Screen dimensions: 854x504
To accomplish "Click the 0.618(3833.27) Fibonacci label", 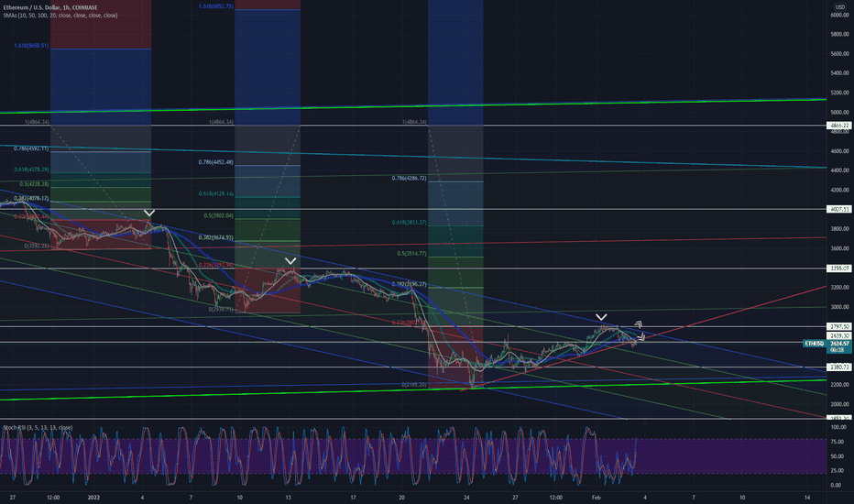I will coord(409,223).
